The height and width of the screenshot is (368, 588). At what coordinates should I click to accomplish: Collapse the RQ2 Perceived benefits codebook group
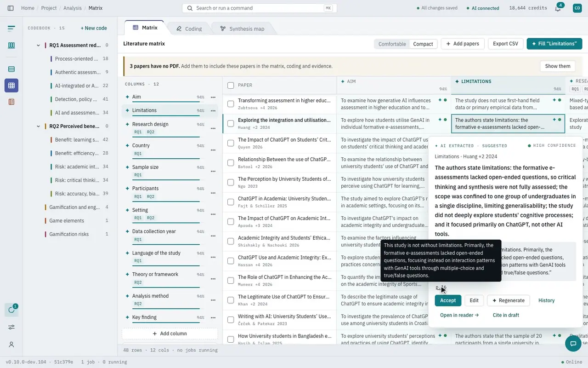pos(38,126)
